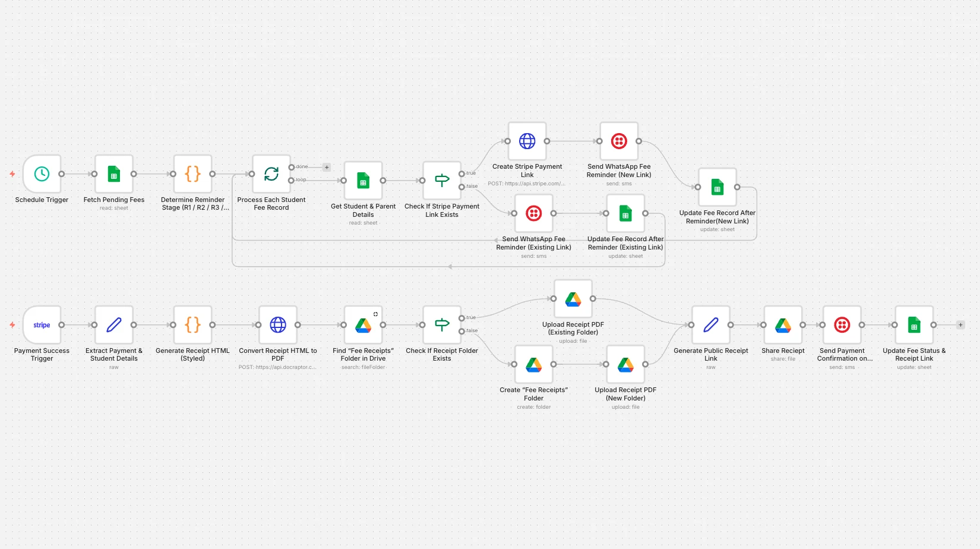Select the Process Each Student loop node
The width and height of the screenshot is (980, 549).
pos(271,174)
